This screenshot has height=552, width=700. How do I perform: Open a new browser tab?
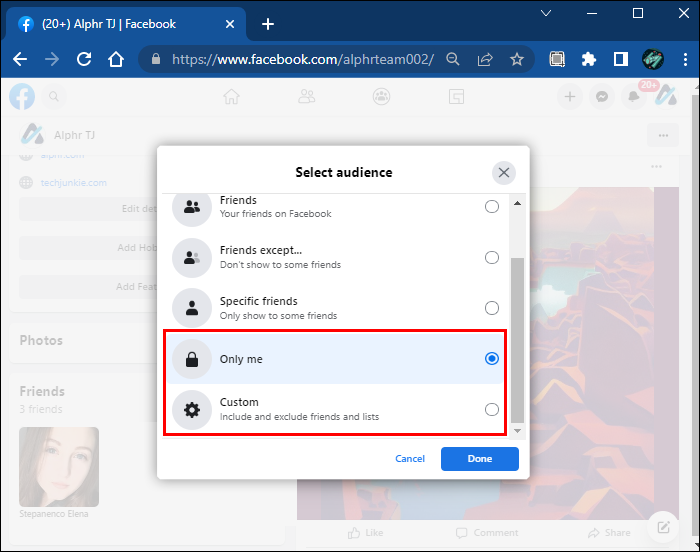pyautogui.click(x=267, y=24)
